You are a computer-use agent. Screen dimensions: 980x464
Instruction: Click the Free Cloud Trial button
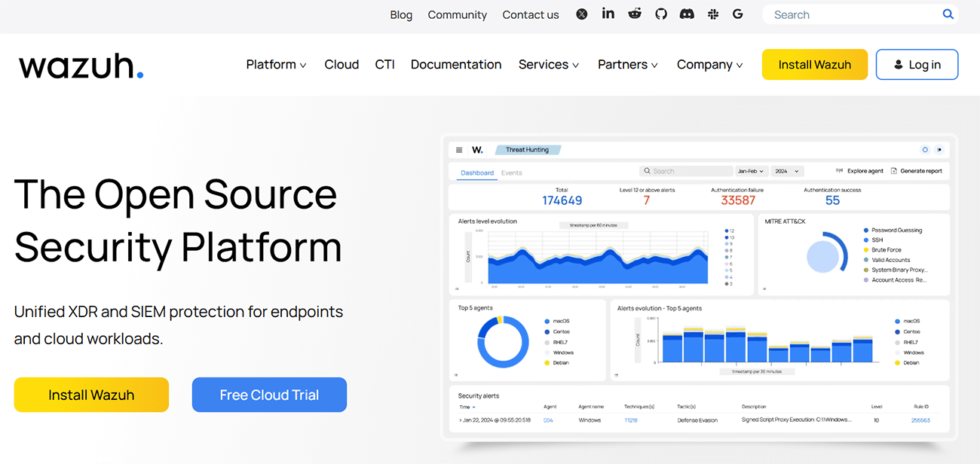(269, 395)
